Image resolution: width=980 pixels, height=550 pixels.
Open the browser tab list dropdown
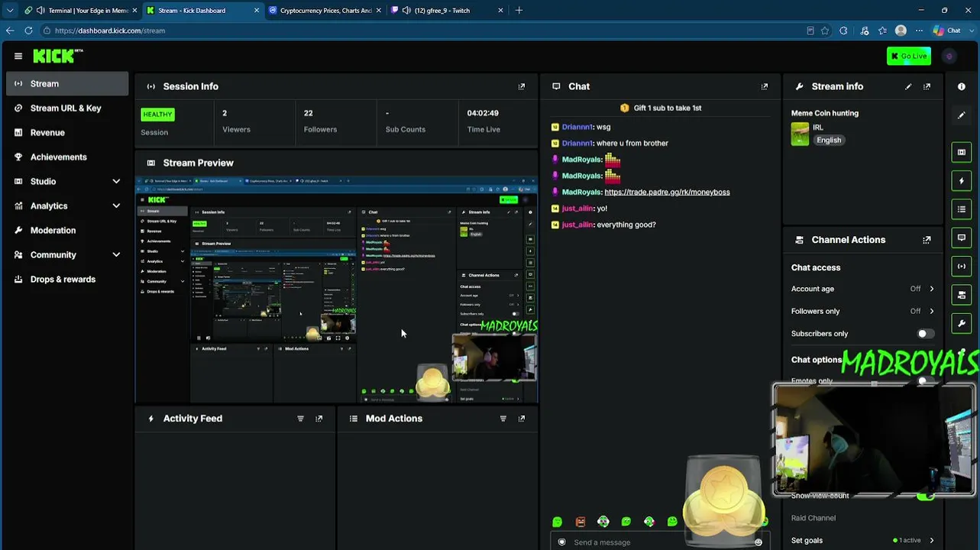point(10,11)
